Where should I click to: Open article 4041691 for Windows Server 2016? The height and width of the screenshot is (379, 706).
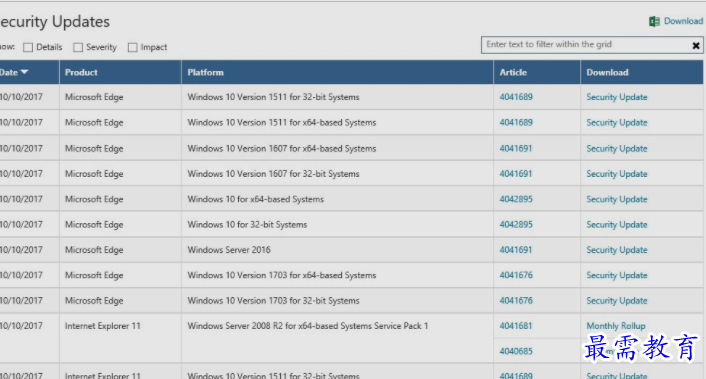pos(516,250)
